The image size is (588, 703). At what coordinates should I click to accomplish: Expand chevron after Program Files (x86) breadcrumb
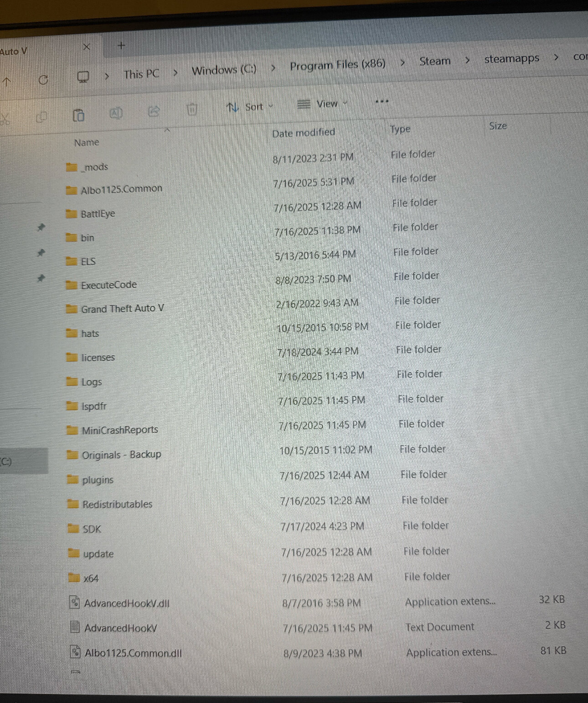pyautogui.click(x=402, y=62)
